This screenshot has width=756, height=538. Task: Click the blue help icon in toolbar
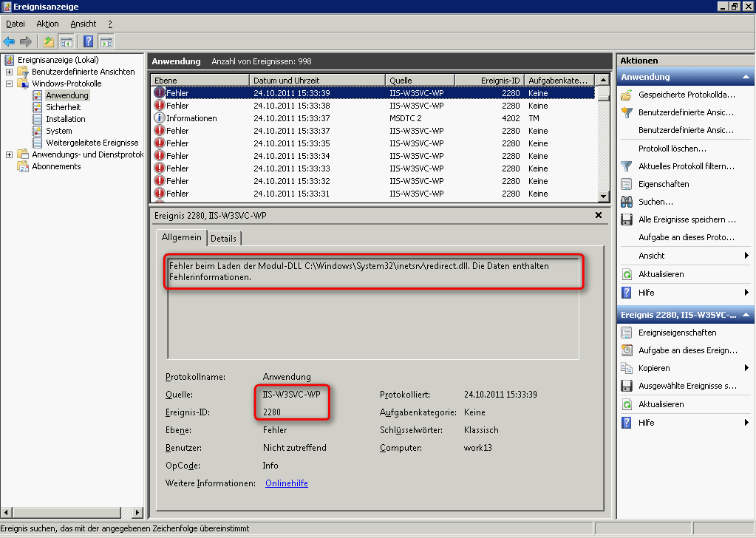88,41
